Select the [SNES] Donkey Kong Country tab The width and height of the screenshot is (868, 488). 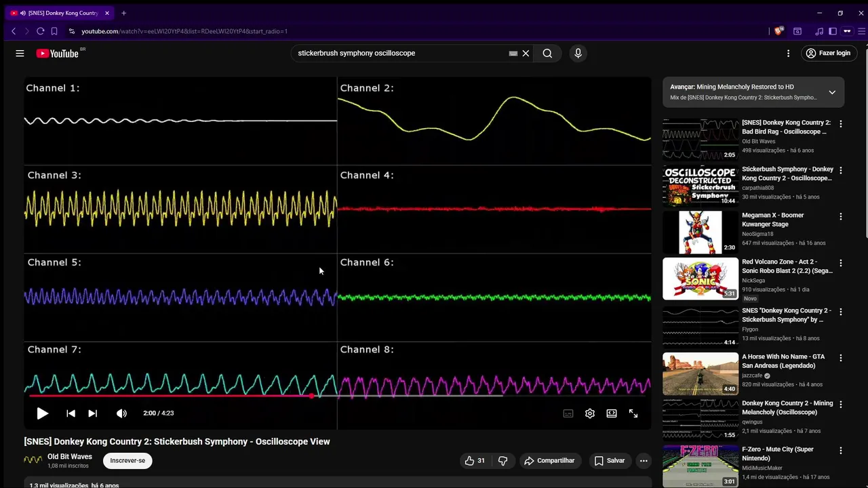point(60,13)
